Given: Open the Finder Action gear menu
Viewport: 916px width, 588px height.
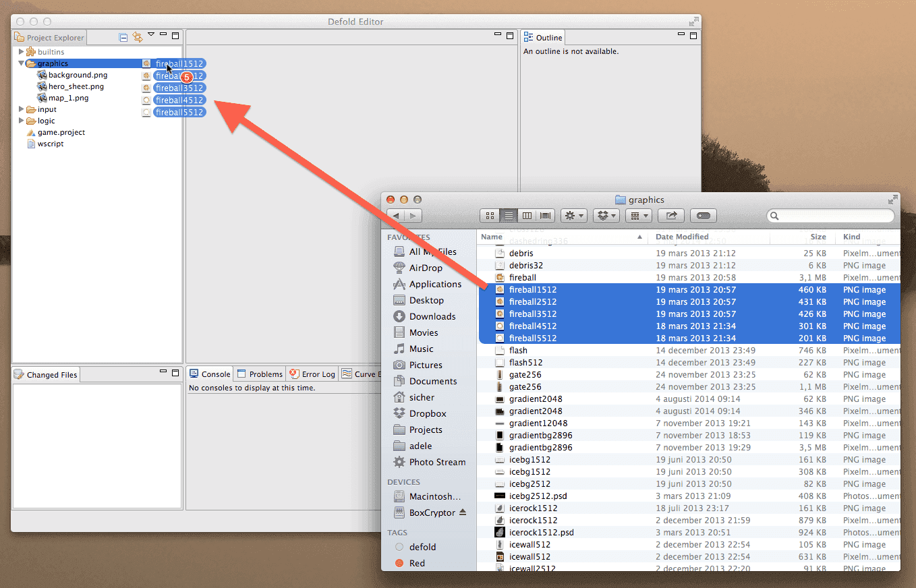Looking at the screenshot, I should 573,216.
